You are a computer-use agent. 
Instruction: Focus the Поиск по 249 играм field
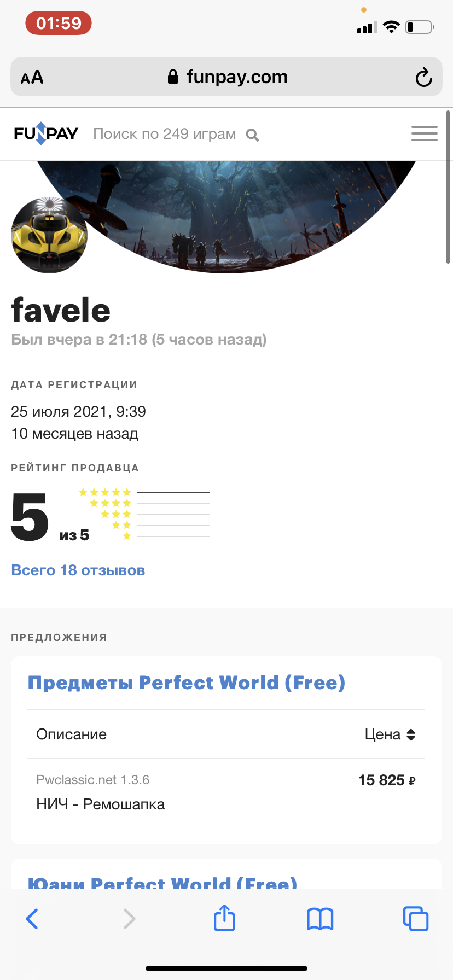coord(164,134)
